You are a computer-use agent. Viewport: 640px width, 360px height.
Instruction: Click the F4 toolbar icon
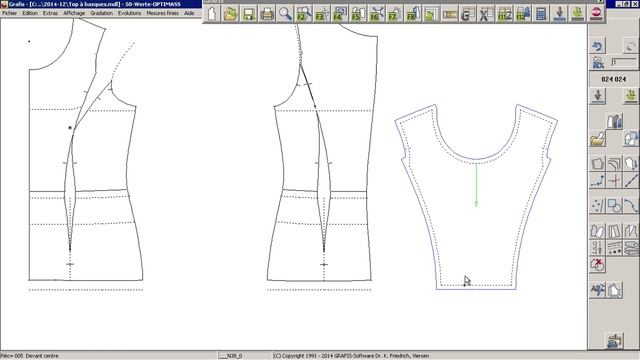340,14
